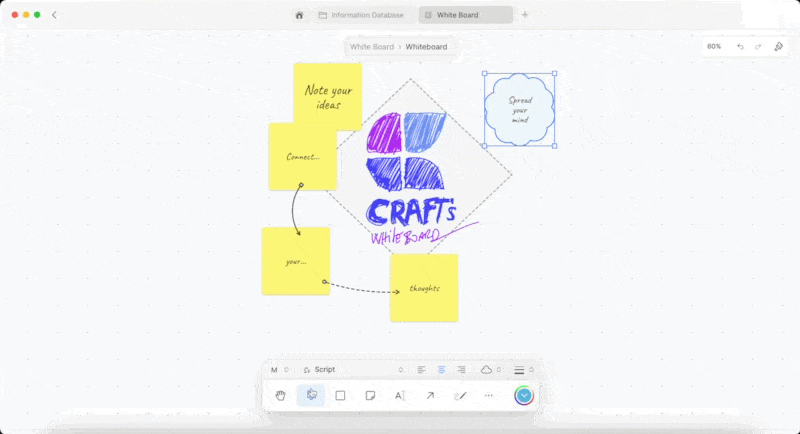Select the 'Connect...' sticky note
Viewport: 800px width, 434px height.
[x=303, y=157]
